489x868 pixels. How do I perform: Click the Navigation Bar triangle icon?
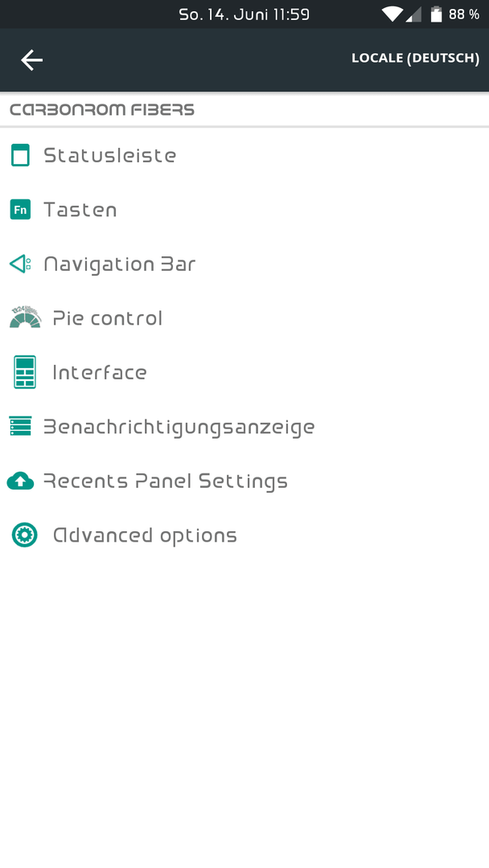pyautogui.click(x=20, y=264)
